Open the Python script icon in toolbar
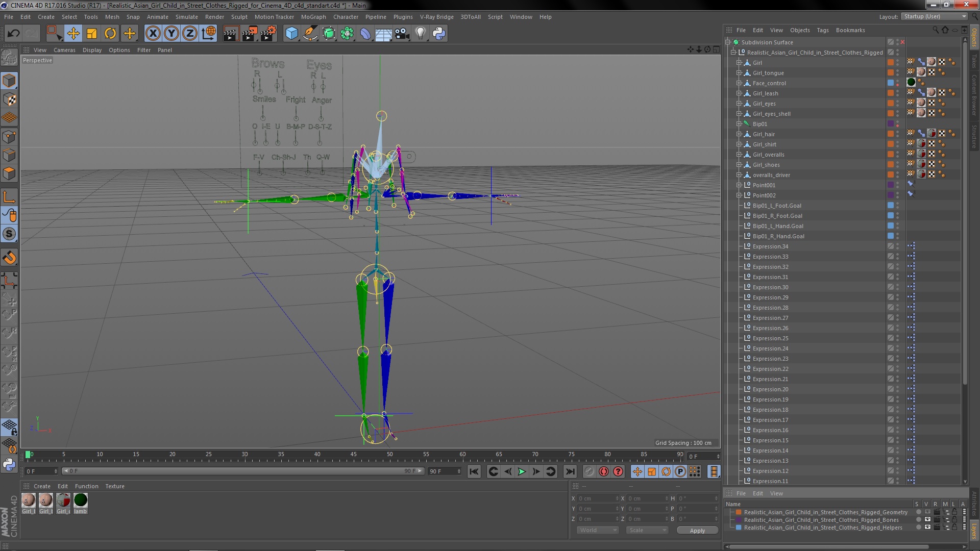Viewport: 980px width, 551px height. click(x=439, y=34)
